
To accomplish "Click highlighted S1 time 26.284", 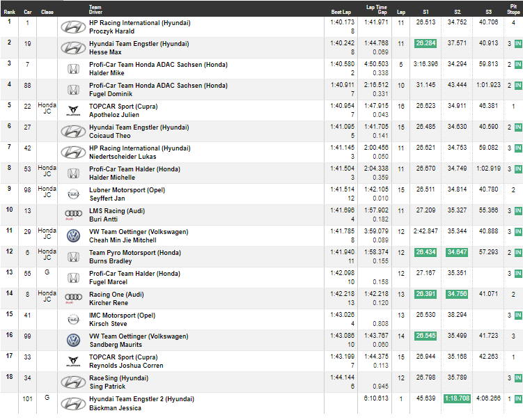I will pyautogui.click(x=426, y=43).
